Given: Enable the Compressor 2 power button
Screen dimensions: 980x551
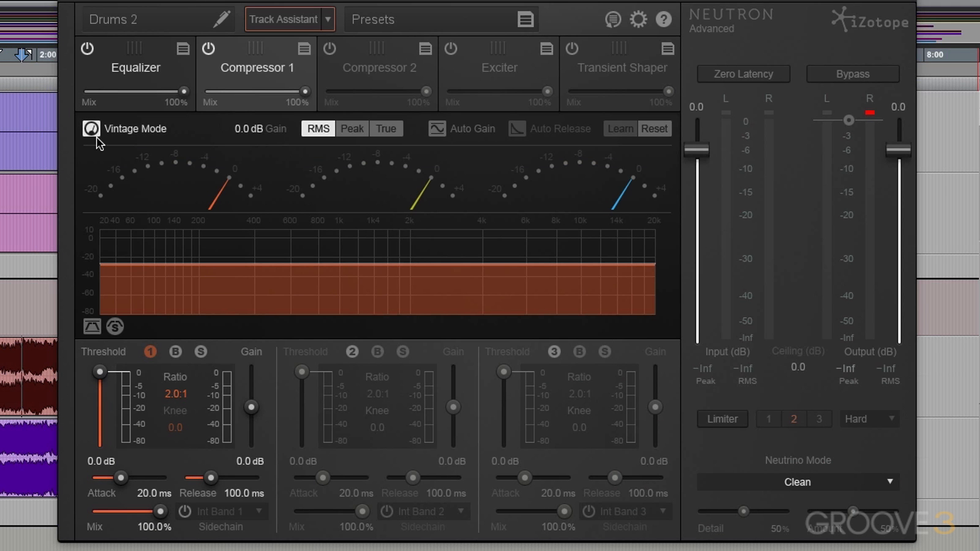Looking at the screenshot, I should 330,48.
